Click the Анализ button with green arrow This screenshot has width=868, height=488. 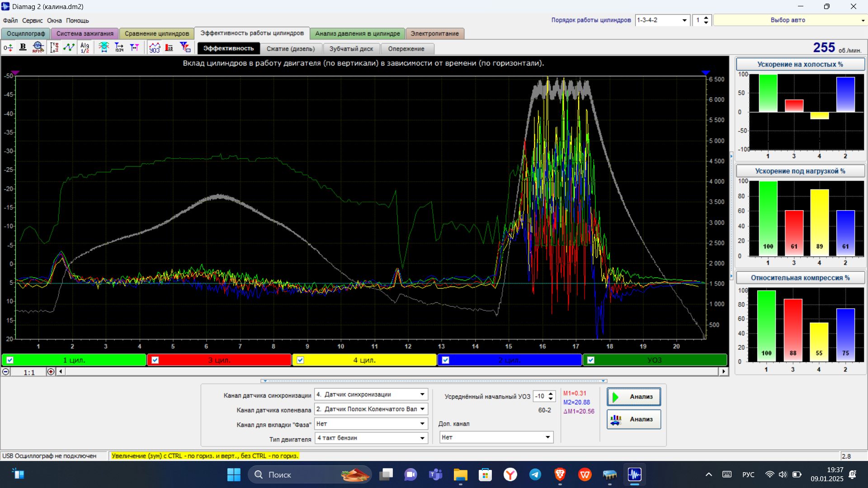633,397
